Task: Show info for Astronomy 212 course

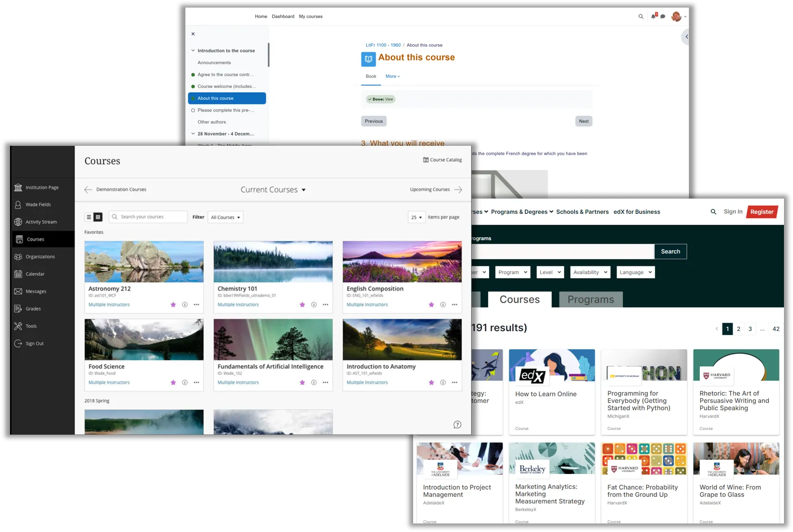Action: (185, 304)
